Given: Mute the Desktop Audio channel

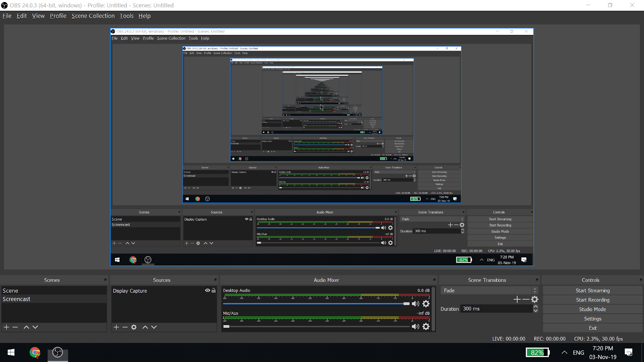Looking at the screenshot, I should pos(415,304).
